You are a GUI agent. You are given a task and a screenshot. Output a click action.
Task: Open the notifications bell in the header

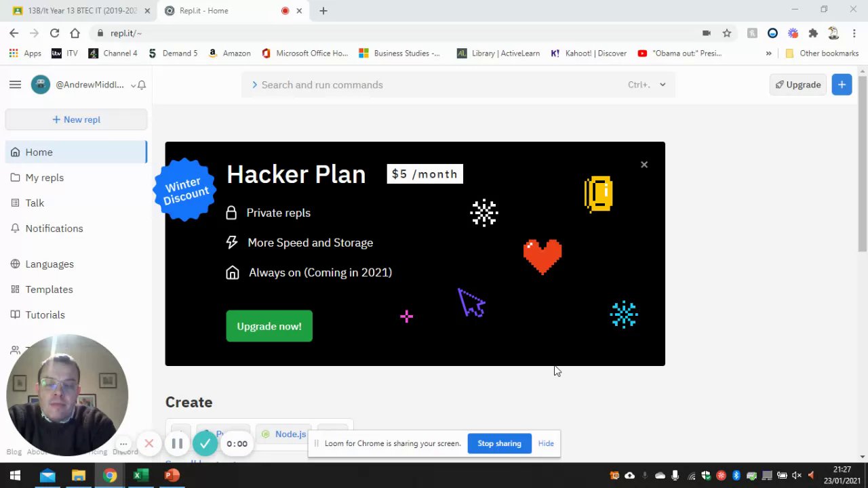(142, 85)
